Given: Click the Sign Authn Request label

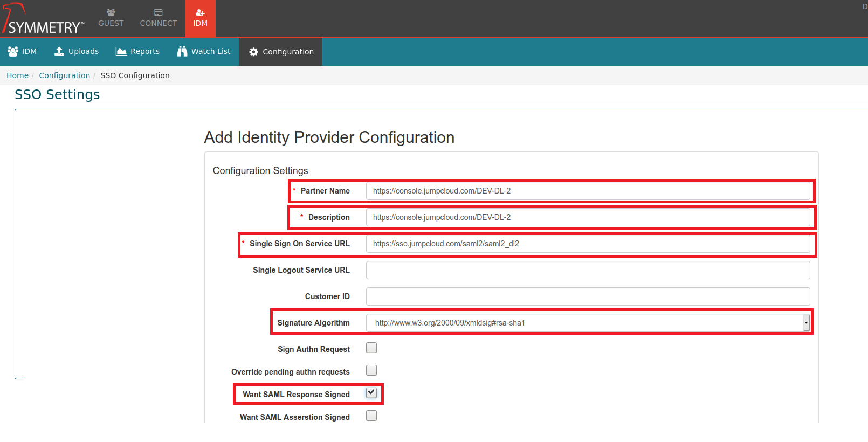Looking at the screenshot, I should (x=314, y=349).
